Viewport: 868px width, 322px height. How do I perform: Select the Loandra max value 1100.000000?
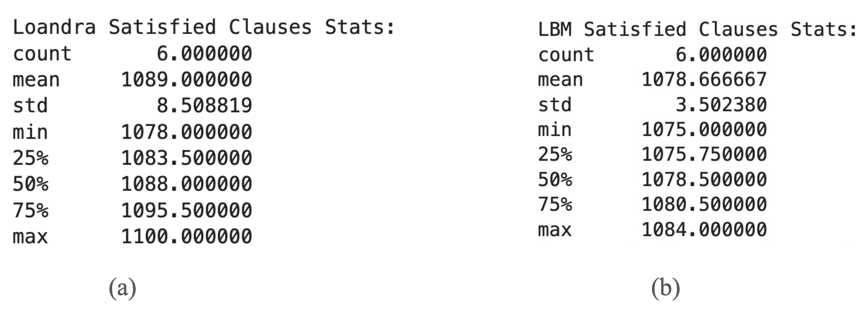coord(187,236)
